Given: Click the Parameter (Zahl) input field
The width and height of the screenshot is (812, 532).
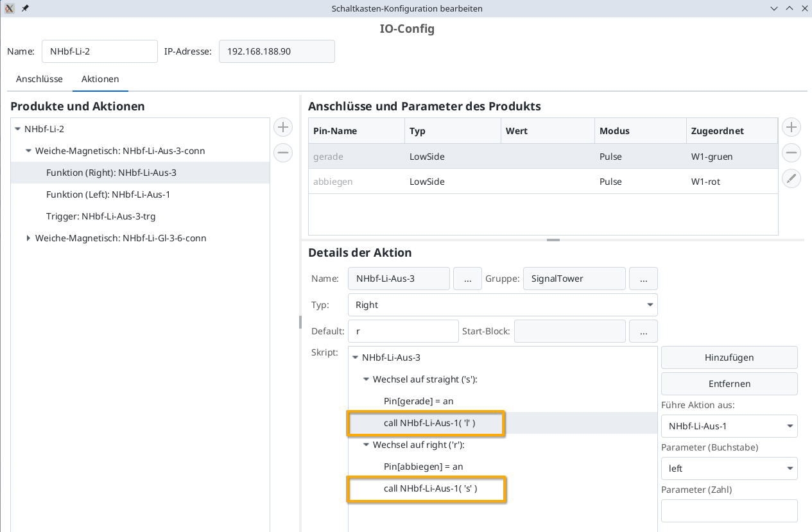Looking at the screenshot, I should (x=729, y=511).
